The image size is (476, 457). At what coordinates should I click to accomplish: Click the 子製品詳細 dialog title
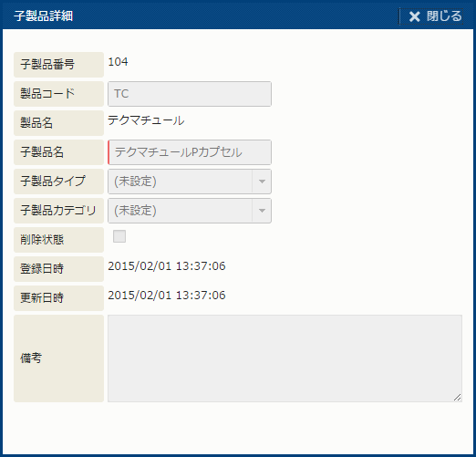click(43, 16)
